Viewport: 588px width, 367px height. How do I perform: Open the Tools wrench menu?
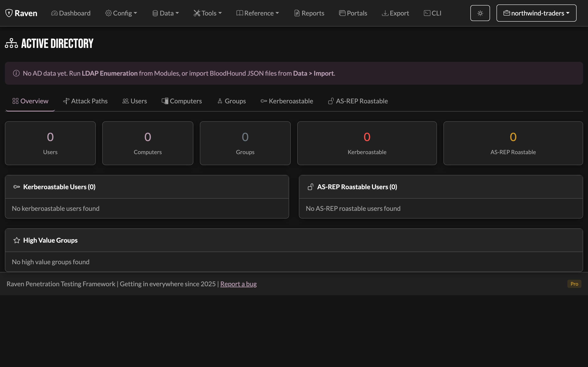point(207,13)
